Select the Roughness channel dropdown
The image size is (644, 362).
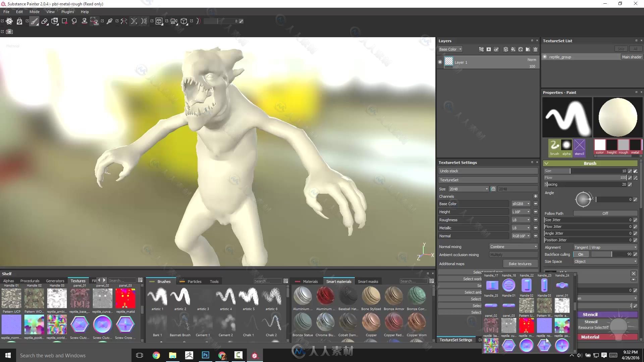[521, 220]
